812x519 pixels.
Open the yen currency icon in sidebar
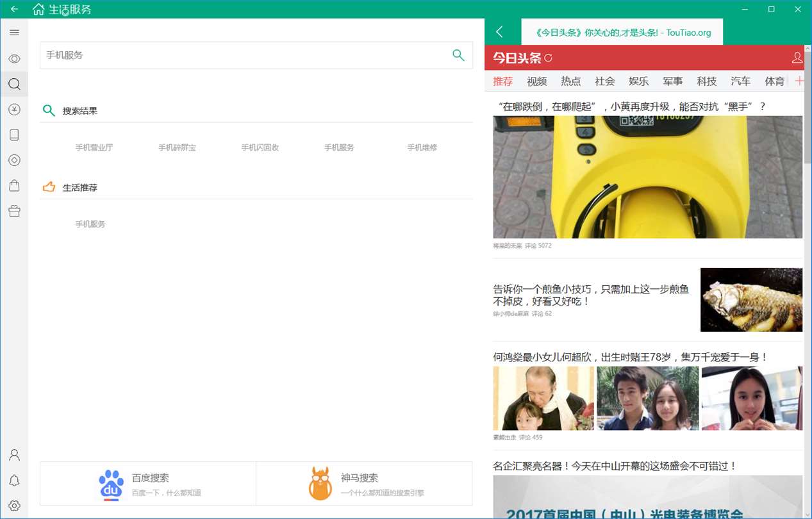14,110
